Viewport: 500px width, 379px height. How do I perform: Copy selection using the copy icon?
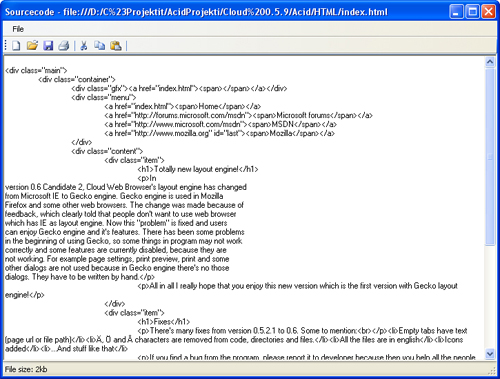tap(99, 45)
